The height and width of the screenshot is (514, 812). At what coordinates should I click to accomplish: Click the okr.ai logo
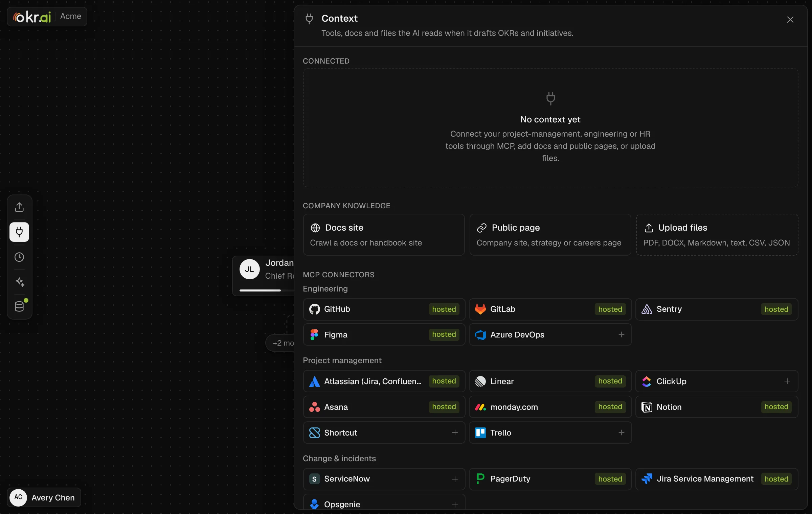[32, 17]
